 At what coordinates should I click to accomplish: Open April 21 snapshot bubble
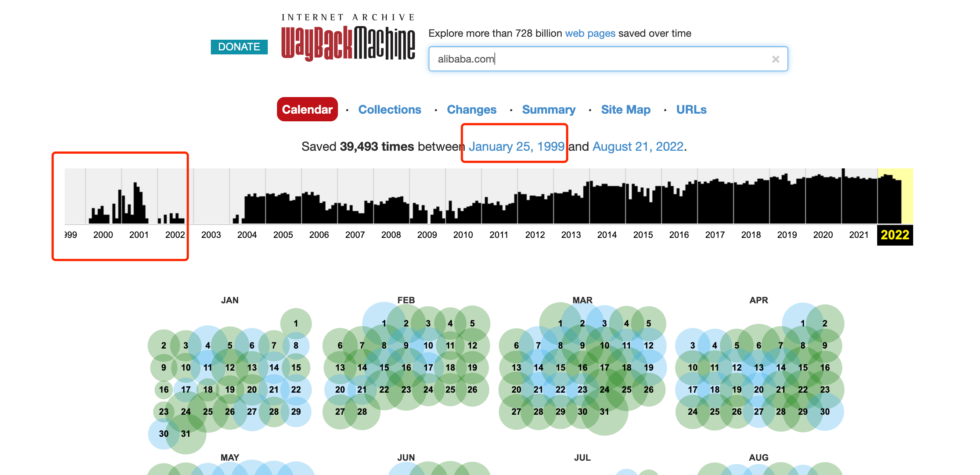[x=780, y=390]
